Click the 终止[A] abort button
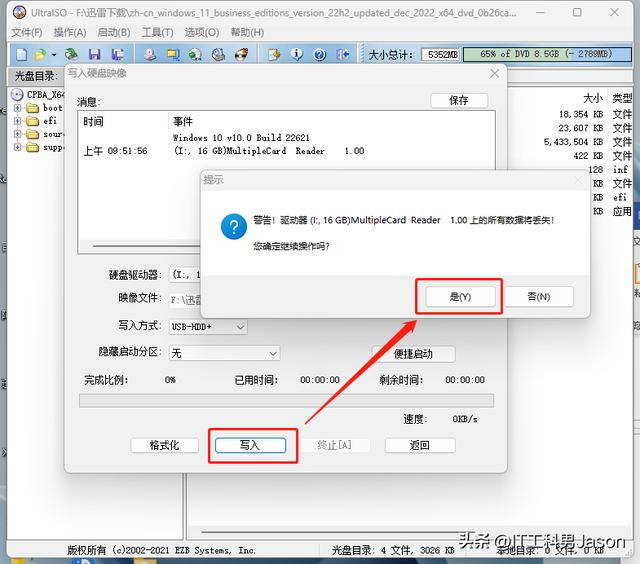The width and height of the screenshot is (640, 564). 334,445
